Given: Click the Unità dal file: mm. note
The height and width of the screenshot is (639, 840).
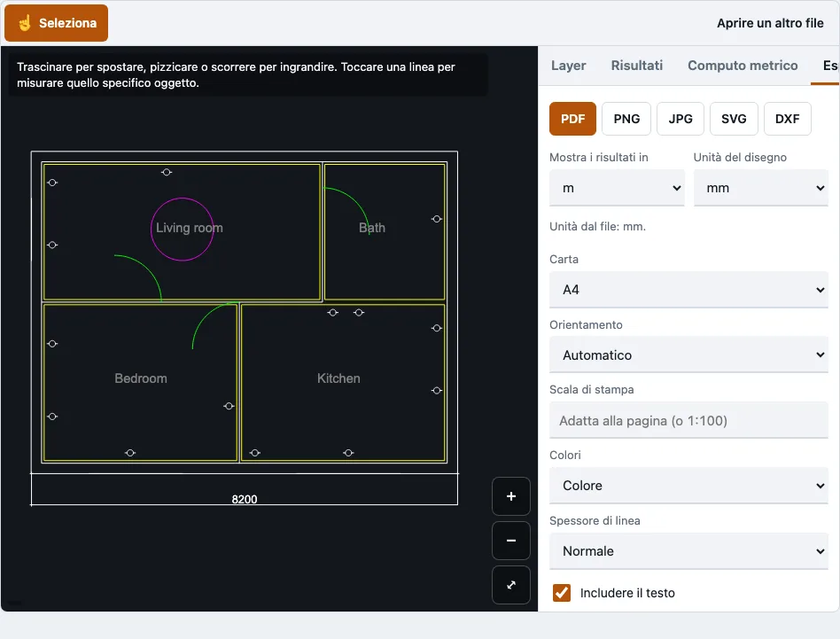Looking at the screenshot, I should tap(597, 227).
